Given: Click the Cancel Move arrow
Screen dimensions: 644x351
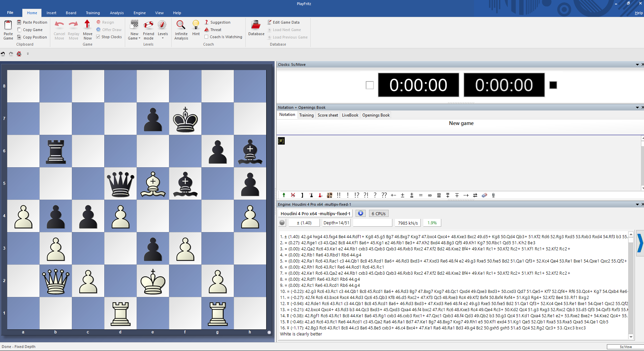Looking at the screenshot, I should (x=59, y=25).
